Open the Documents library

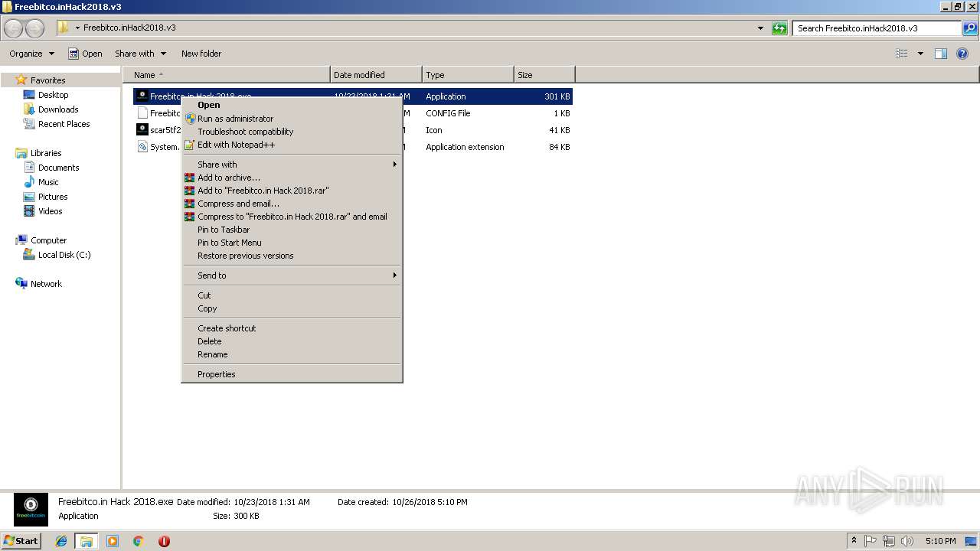tap(51, 168)
